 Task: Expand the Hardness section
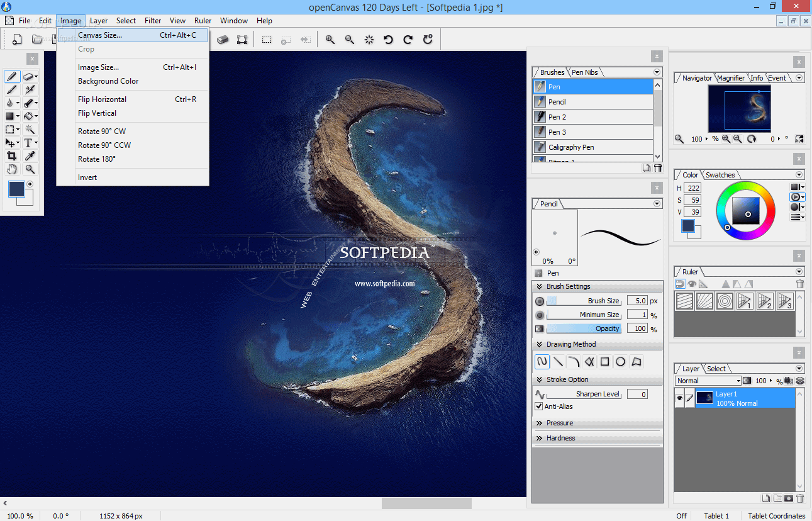539,438
